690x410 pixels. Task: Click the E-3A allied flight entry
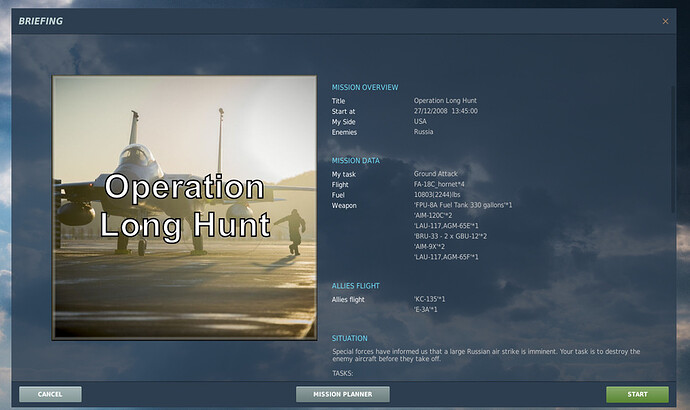pos(427,310)
